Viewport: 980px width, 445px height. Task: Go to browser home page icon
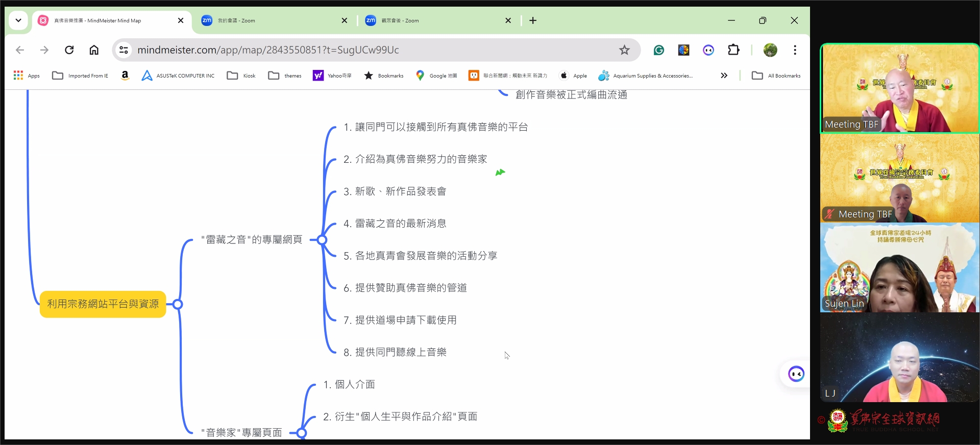click(94, 50)
